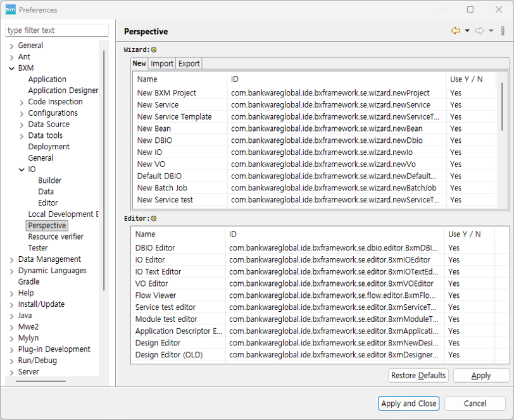Click the icon next to Editor label
Image resolution: width=514 pixels, height=420 pixels.
coord(154,218)
